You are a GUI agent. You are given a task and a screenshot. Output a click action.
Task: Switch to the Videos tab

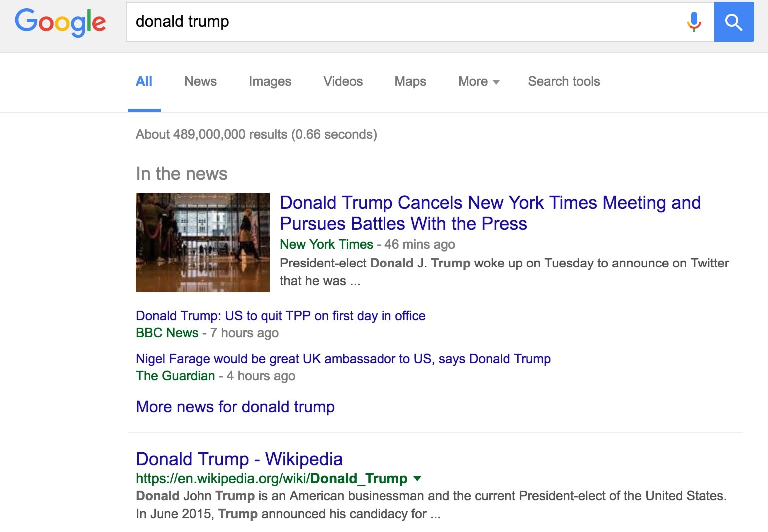(x=343, y=81)
